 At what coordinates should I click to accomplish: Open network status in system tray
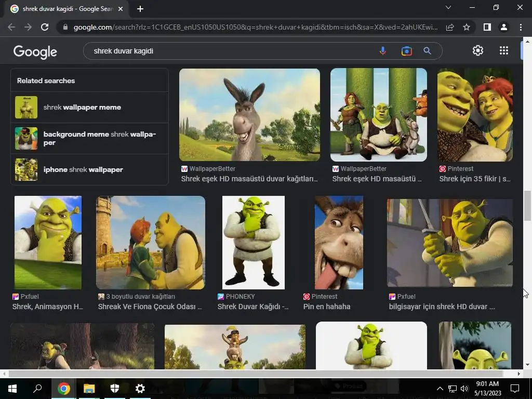453,389
